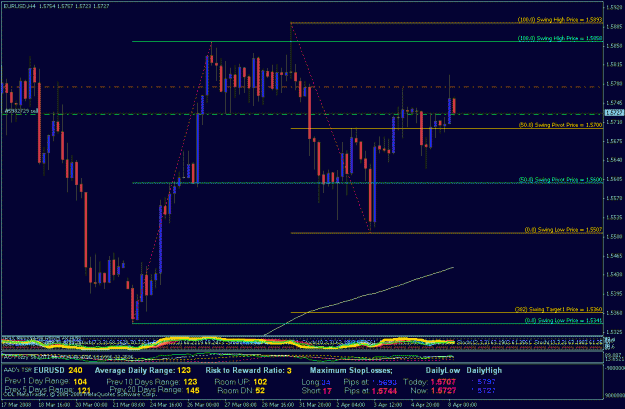The height and width of the screenshot is (409, 625).
Task: Click the 'Short 17' stop loss value
Action: click(317, 391)
